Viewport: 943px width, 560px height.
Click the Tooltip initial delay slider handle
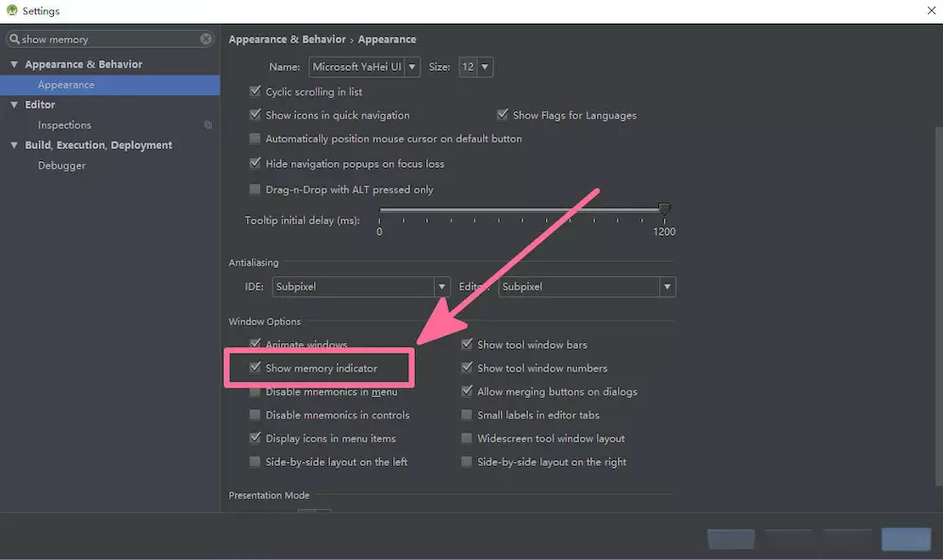pos(664,209)
